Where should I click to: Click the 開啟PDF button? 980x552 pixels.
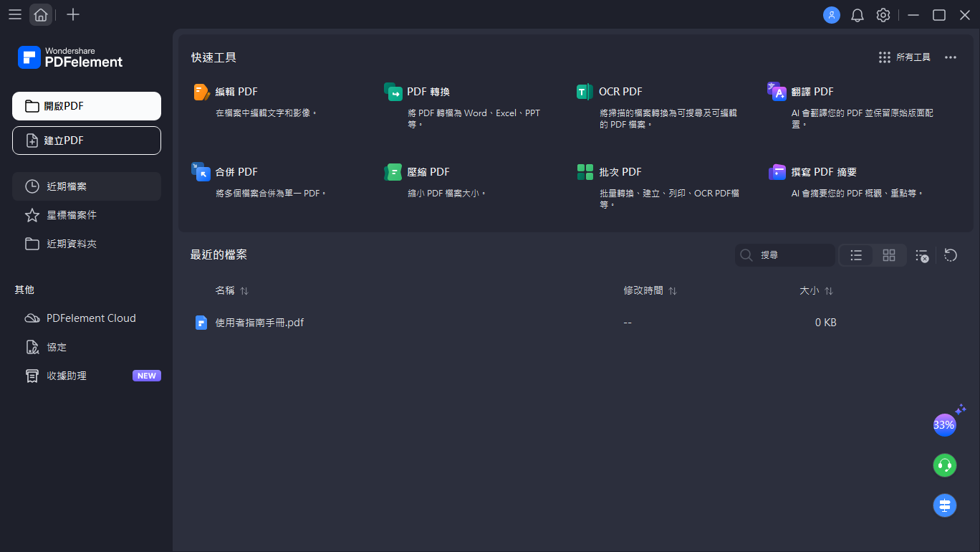[86, 105]
